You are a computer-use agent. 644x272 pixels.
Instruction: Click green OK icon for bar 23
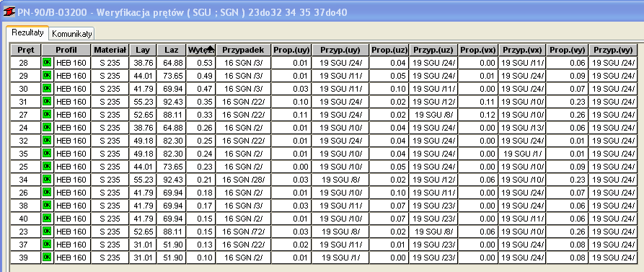pos(47,231)
